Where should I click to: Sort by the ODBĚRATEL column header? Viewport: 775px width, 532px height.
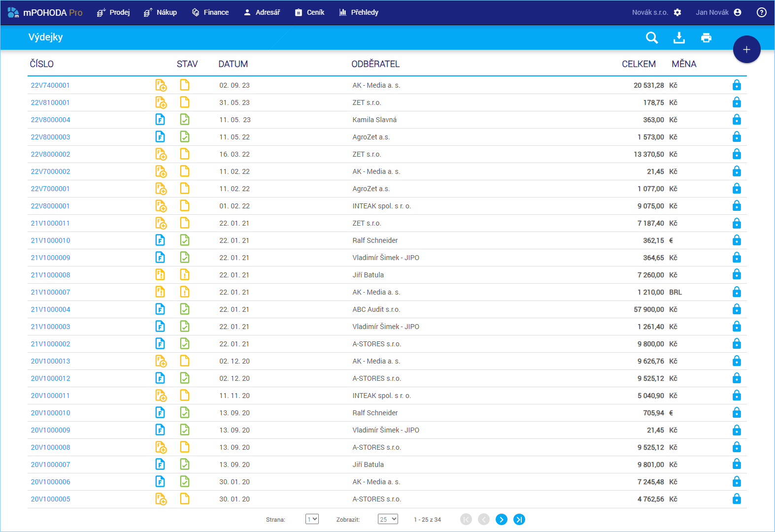pos(375,64)
